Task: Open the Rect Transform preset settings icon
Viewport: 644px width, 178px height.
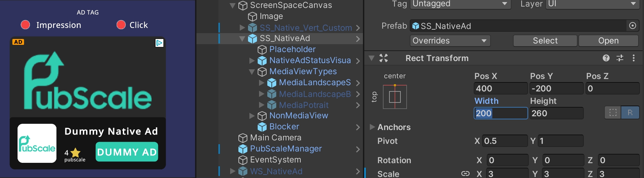Action: coord(620,58)
